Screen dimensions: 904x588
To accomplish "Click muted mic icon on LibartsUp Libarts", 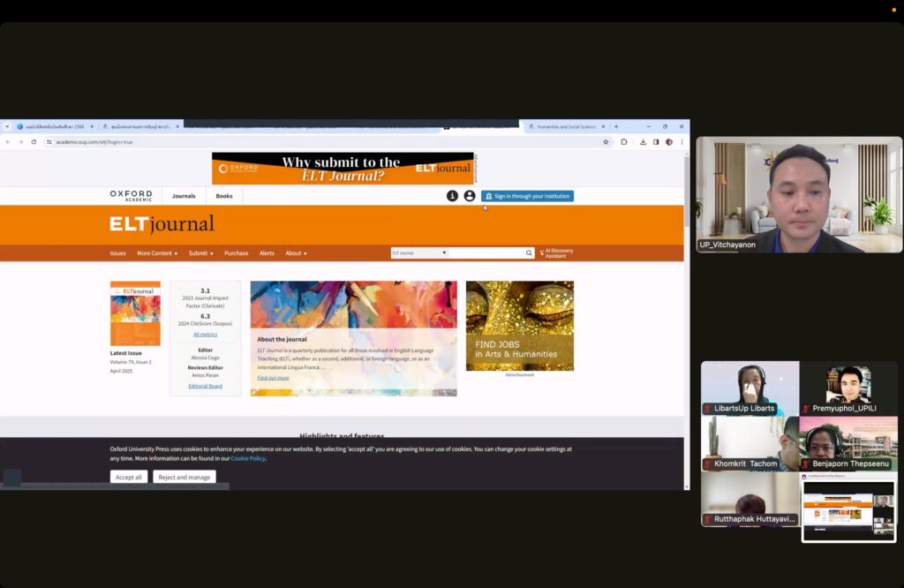I will [707, 408].
